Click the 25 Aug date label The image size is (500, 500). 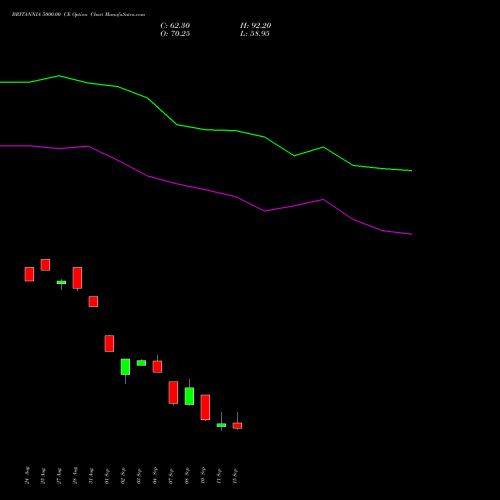[x=43, y=476]
